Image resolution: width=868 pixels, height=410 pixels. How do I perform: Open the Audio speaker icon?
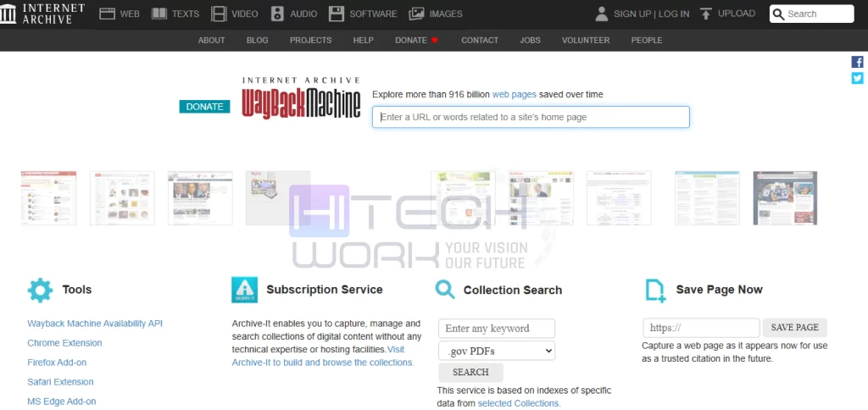point(277,14)
